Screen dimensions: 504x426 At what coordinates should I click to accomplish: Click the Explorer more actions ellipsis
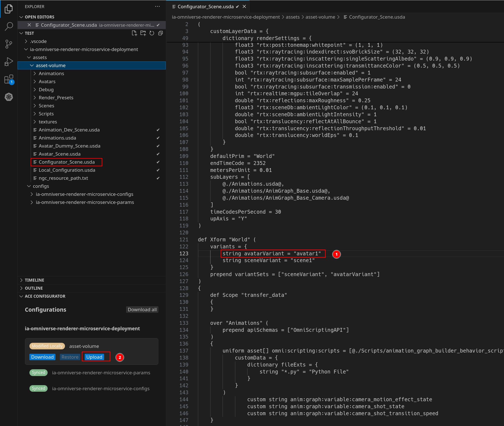[x=157, y=7]
